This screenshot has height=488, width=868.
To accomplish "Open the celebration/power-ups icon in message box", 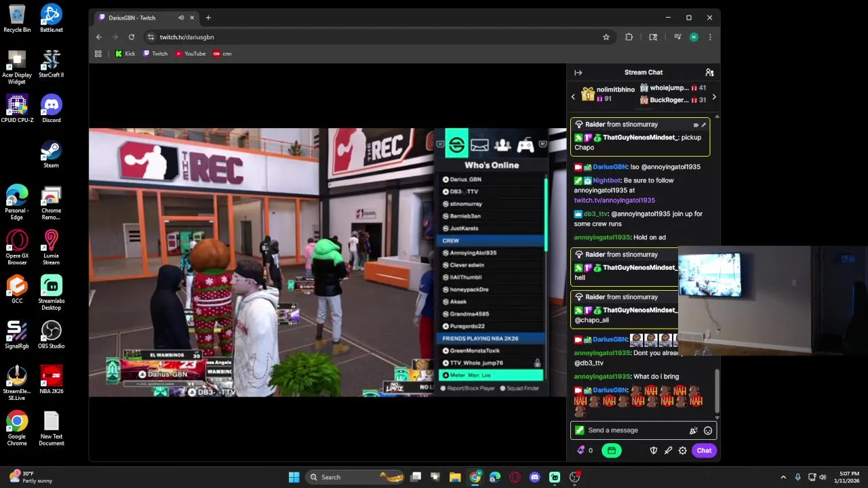I will pyautogui.click(x=693, y=430).
